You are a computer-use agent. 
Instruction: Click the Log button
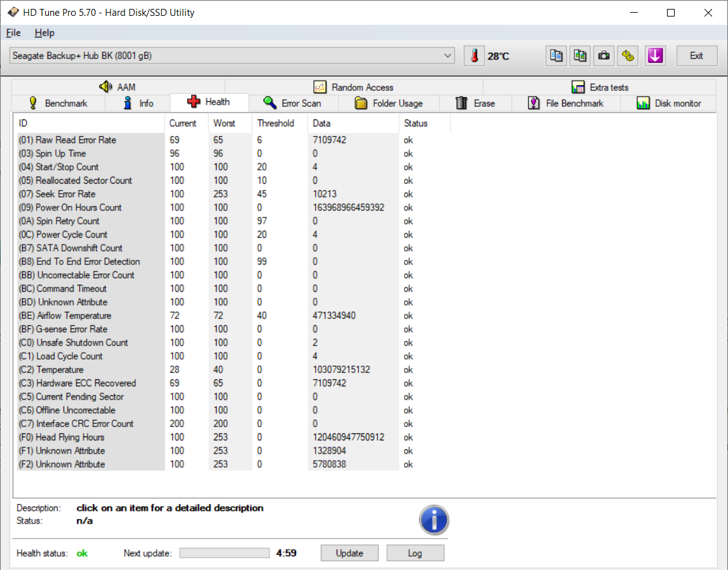point(415,553)
